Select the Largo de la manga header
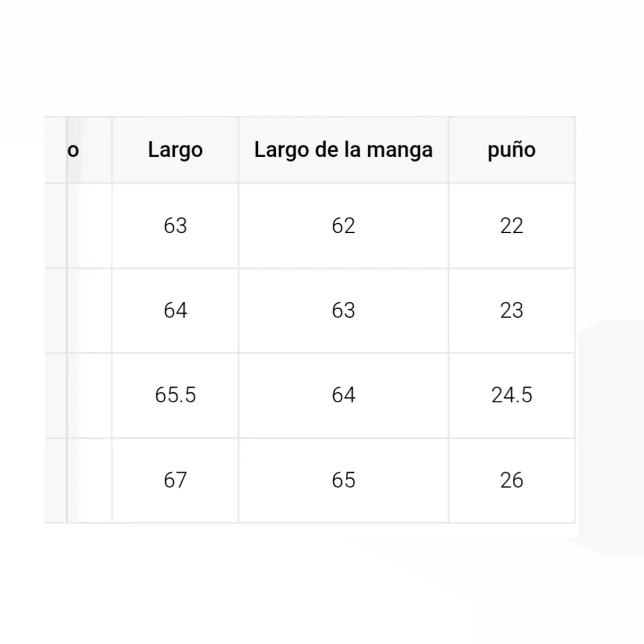 [343, 150]
